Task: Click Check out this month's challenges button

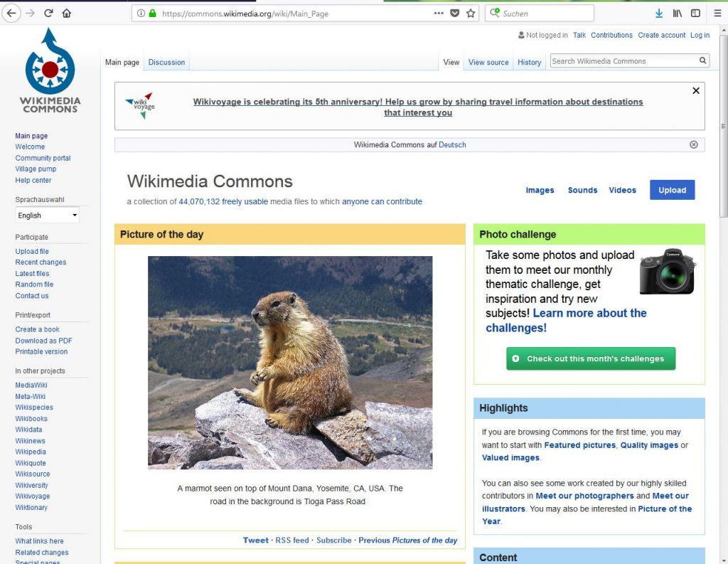Action: (x=591, y=358)
